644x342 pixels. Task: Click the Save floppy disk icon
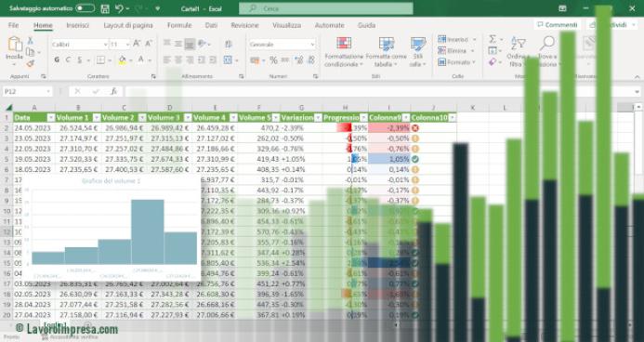[105, 8]
